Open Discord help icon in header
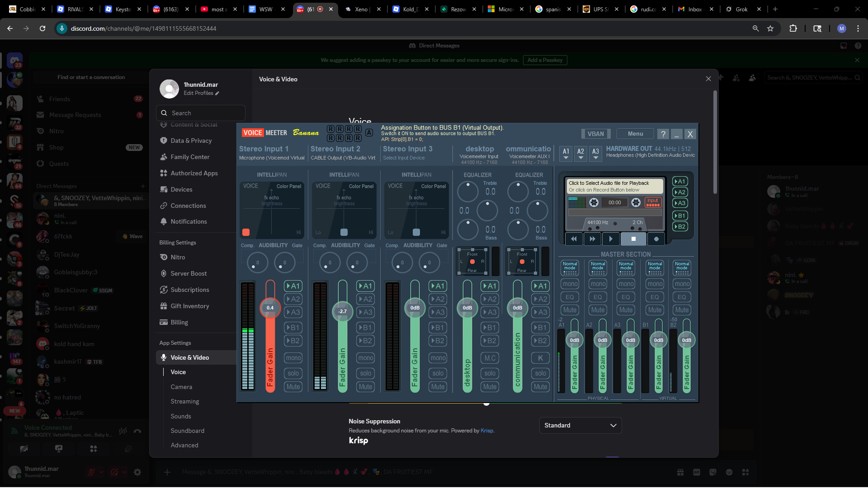This screenshot has width=868, height=488. pos(858,46)
